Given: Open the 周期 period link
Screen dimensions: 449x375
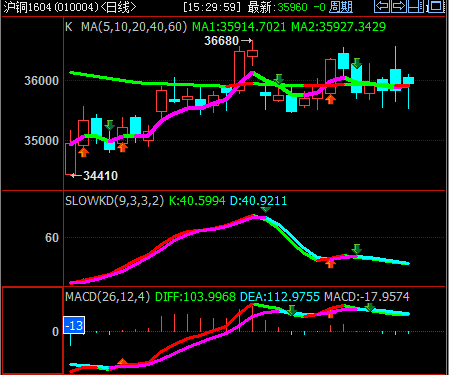Looking at the screenshot, I should pos(341,7).
